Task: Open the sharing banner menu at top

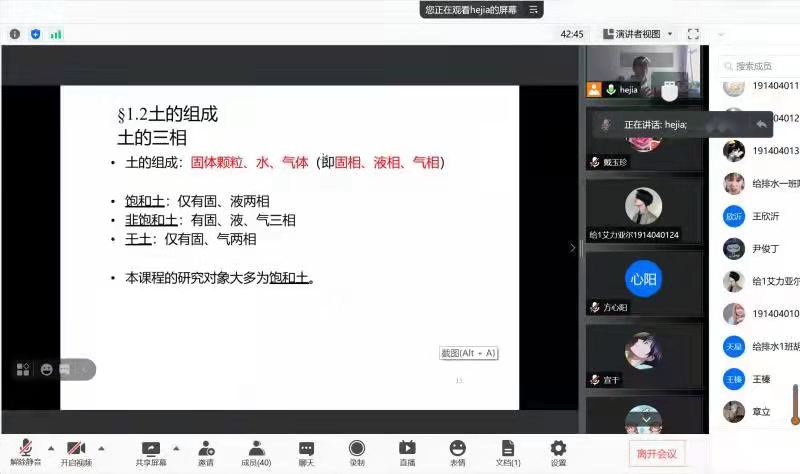Action: tap(535, 9)
